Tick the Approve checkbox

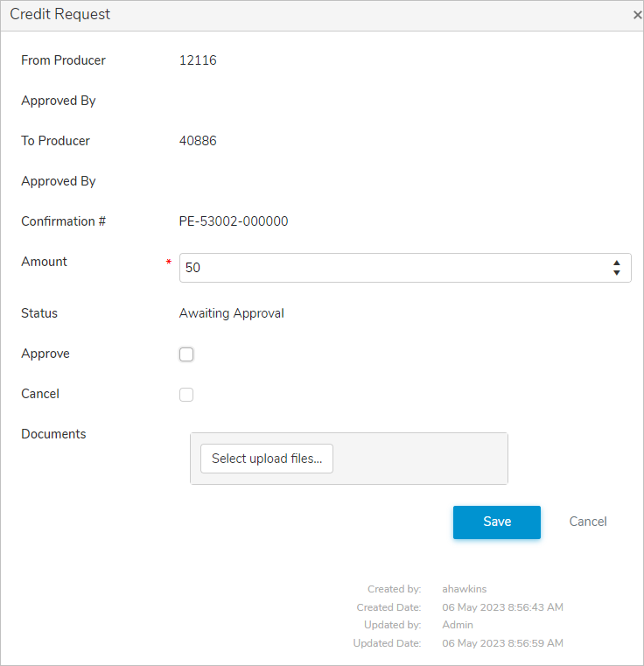(186, 354)
